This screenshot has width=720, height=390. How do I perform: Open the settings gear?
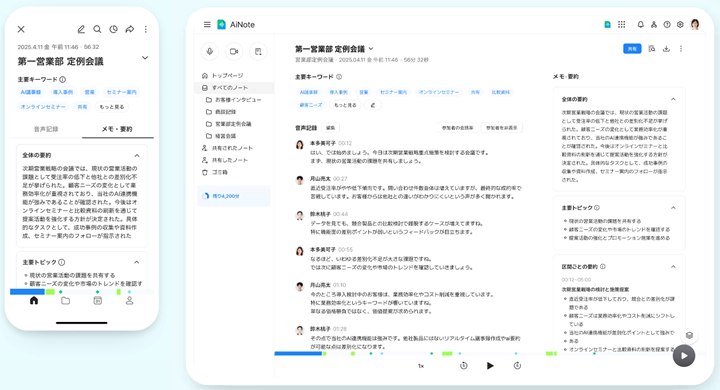point(680,25)
